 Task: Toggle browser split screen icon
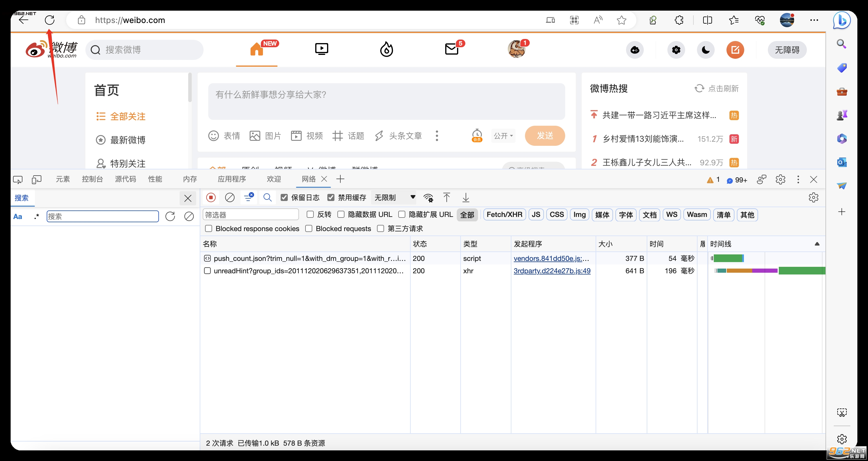pyautogui.click(x=708, y=20)
